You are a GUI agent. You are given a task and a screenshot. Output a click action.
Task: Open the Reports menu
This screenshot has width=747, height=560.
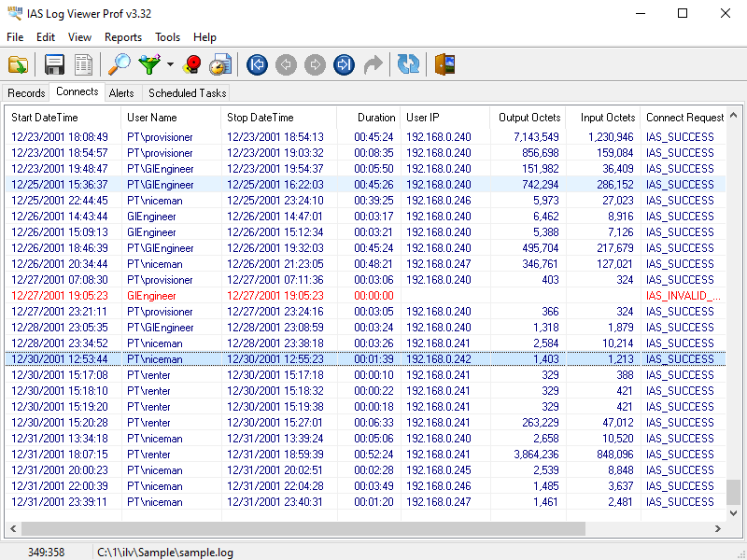coord(123,37)
